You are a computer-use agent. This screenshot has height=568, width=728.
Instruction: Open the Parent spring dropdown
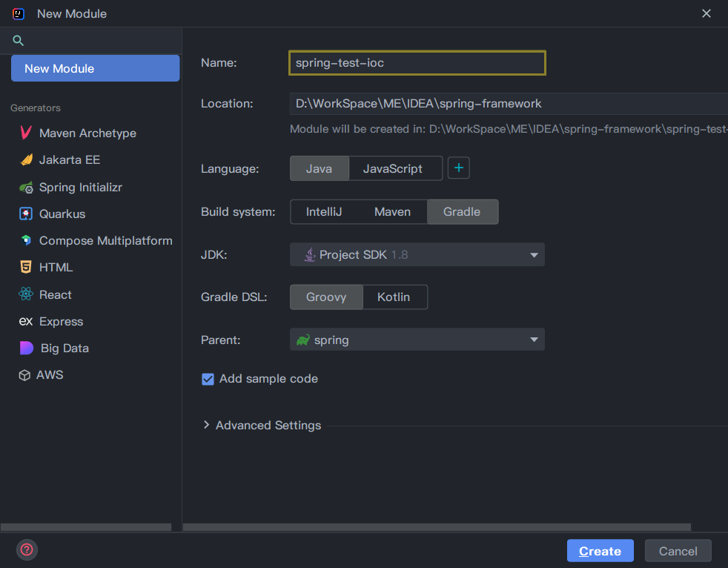(x=417, y=340)
